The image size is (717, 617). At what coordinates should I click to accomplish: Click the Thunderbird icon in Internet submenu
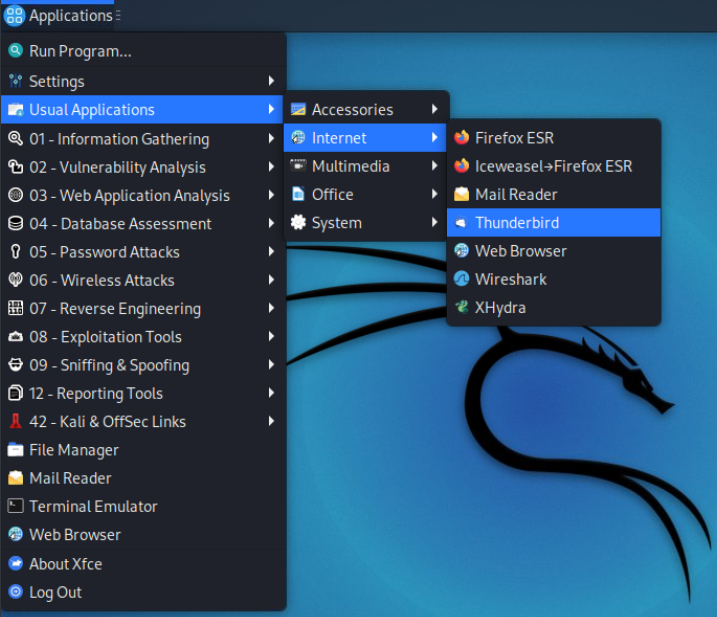tap(461, 223)
